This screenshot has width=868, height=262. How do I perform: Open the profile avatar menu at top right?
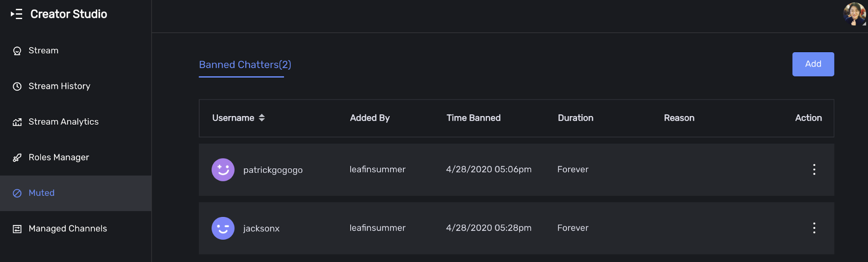click(x=854, y=14)
